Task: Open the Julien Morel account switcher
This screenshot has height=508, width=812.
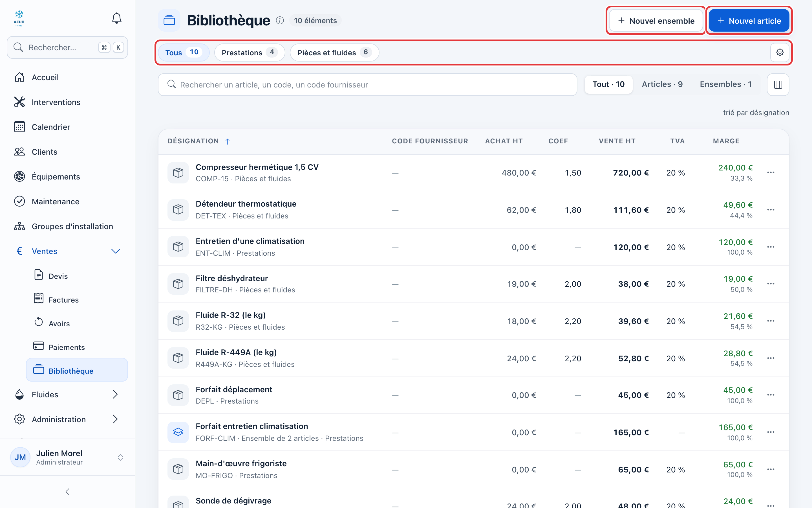Action: click(x=67, y=457)
